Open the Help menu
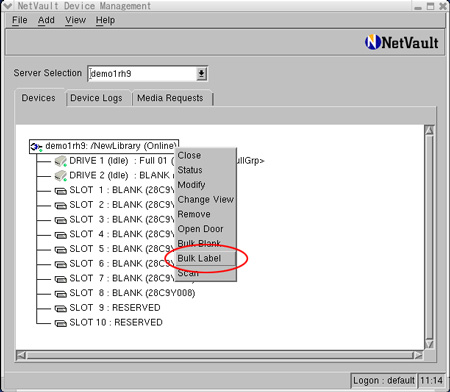Screen dimensions: 450x392 point(105,20)
